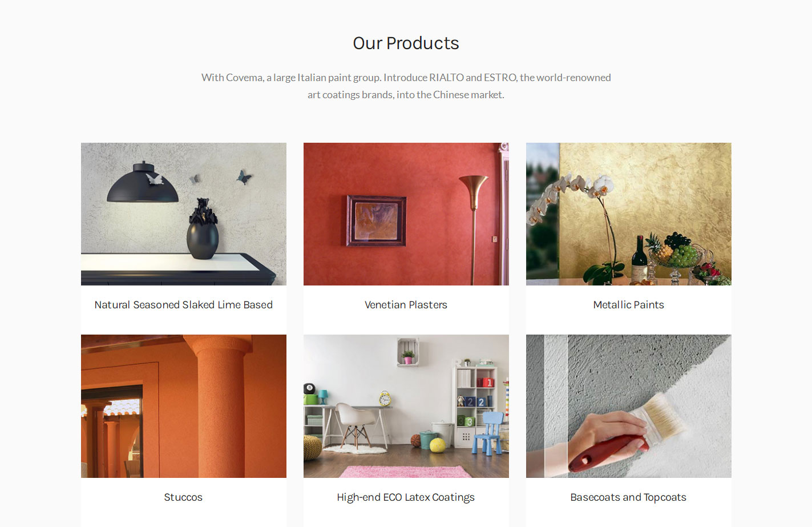Click the black pendant lamp in first photo
Viewport: 812px width, 527px height.
coord(142,183)
